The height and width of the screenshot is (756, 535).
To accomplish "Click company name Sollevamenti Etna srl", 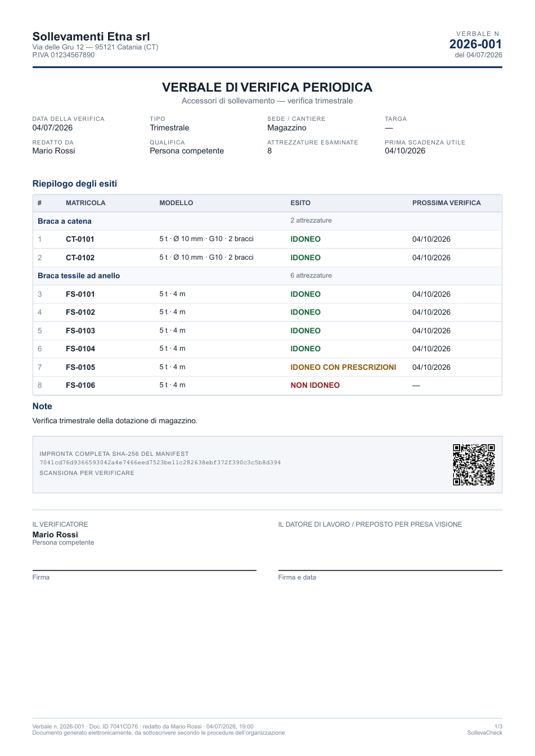I will pyautogui.click(x=91, y=37).
